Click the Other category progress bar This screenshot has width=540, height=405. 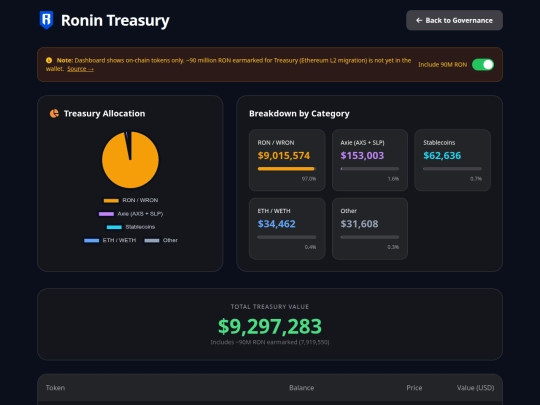tap(370, 237)
